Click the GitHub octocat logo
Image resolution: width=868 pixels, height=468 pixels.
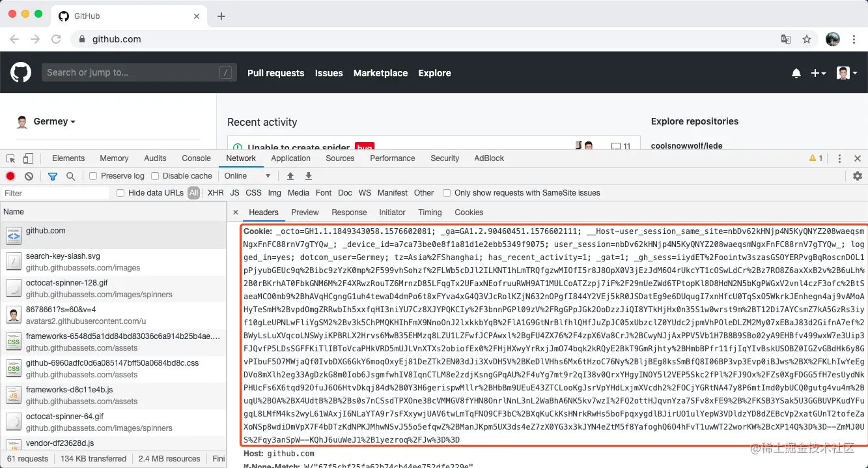click(x=21, y=72)
